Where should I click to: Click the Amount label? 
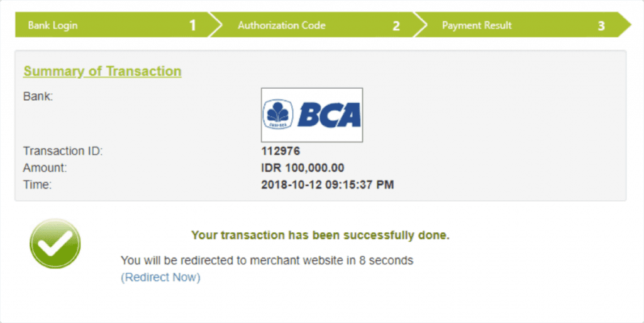click(x=45, y=168)
